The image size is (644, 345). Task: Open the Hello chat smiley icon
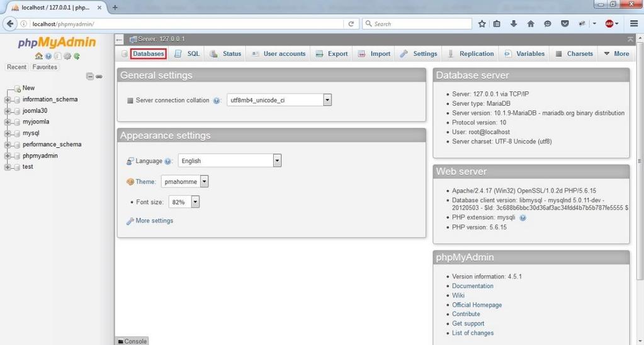pos(548,24)
